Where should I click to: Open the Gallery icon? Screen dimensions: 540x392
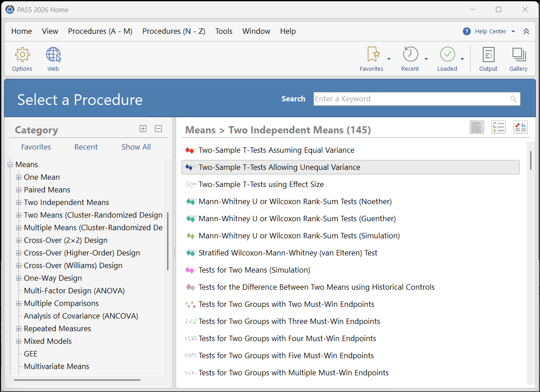pos(518,55)
